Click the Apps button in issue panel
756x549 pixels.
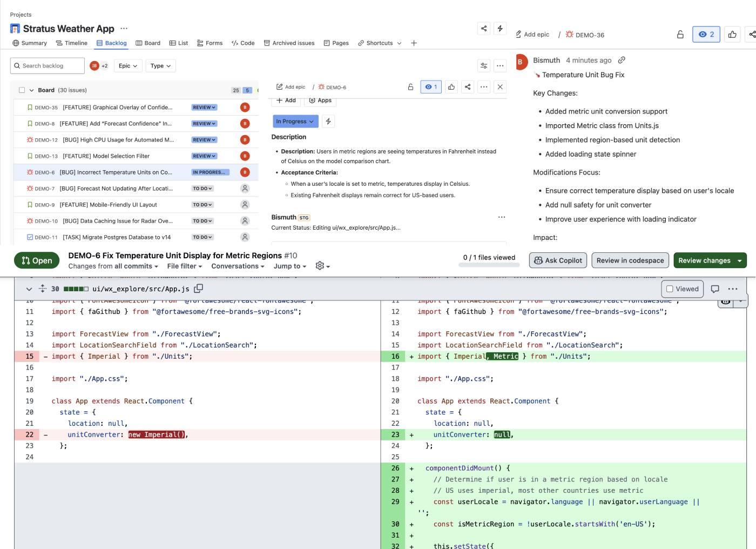[x=320, y=101]
